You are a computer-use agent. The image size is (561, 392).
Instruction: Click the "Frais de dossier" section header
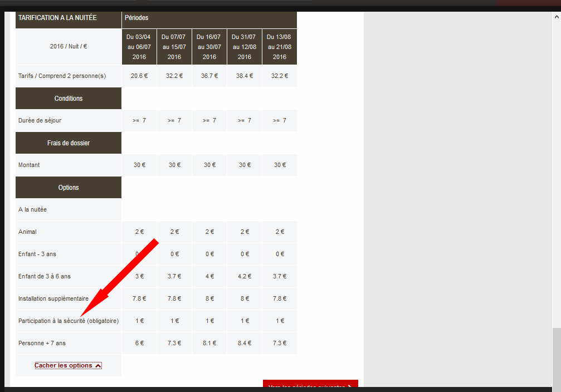point(69,143)
